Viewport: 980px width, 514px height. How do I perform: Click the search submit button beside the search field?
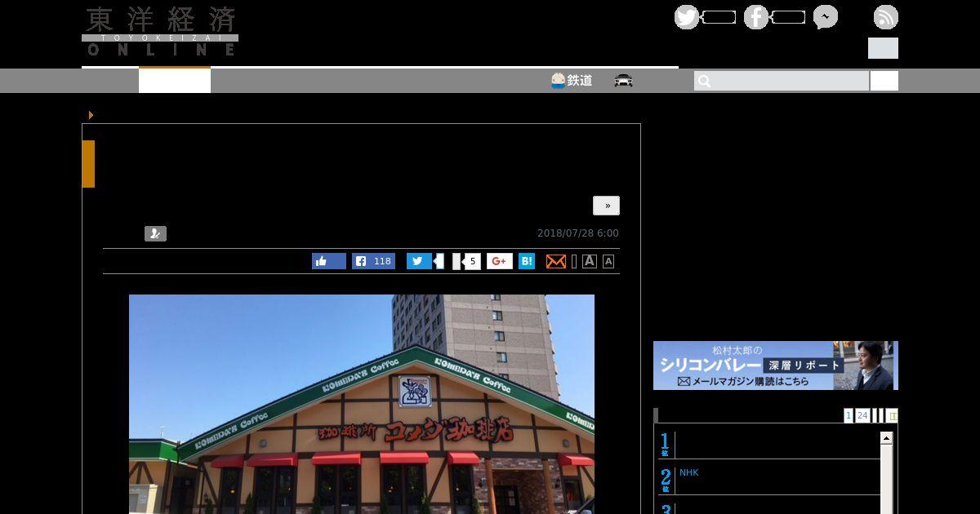coord(884,81)
